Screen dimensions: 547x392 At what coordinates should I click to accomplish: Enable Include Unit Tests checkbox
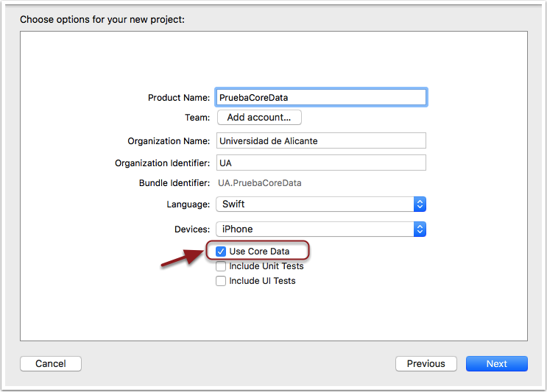coord(221,266)
